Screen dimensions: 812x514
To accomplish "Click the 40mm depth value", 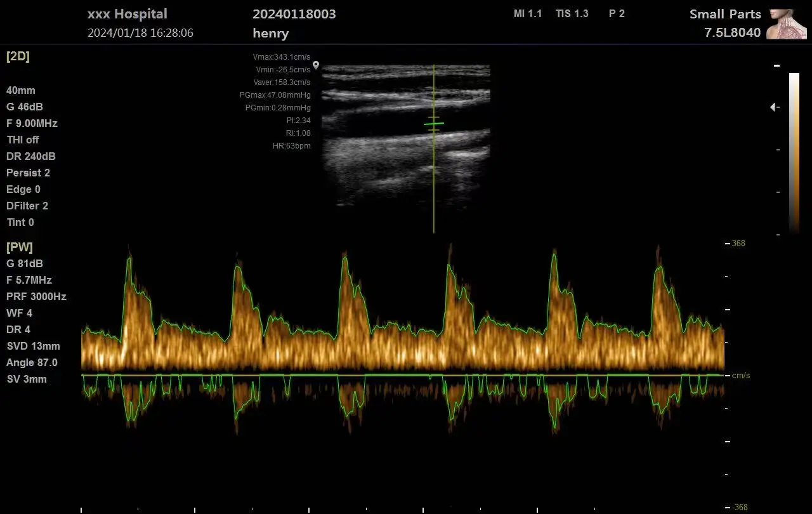I will tap(21, 91).
